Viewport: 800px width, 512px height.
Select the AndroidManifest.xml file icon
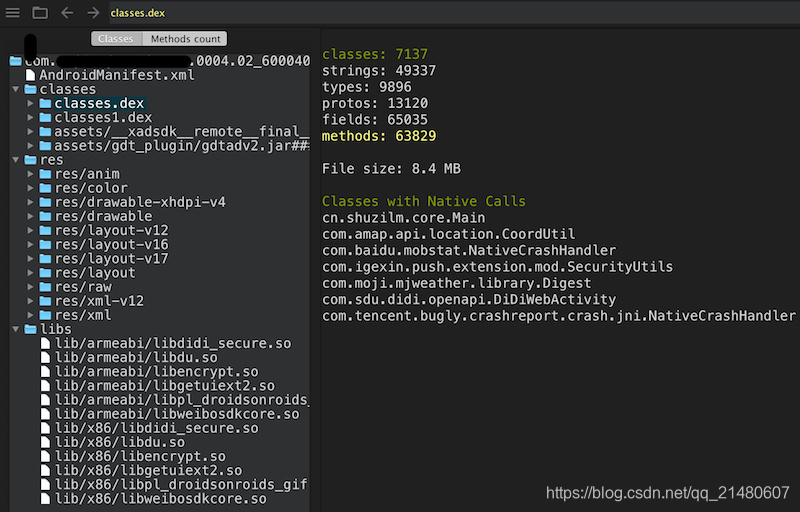pyautogui.click(x=31, y=75)
